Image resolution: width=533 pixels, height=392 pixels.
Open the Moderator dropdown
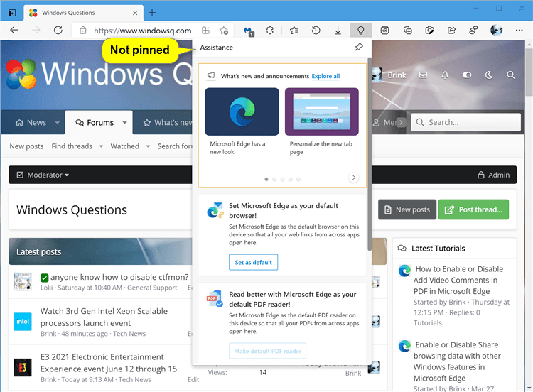pos(43,175)
